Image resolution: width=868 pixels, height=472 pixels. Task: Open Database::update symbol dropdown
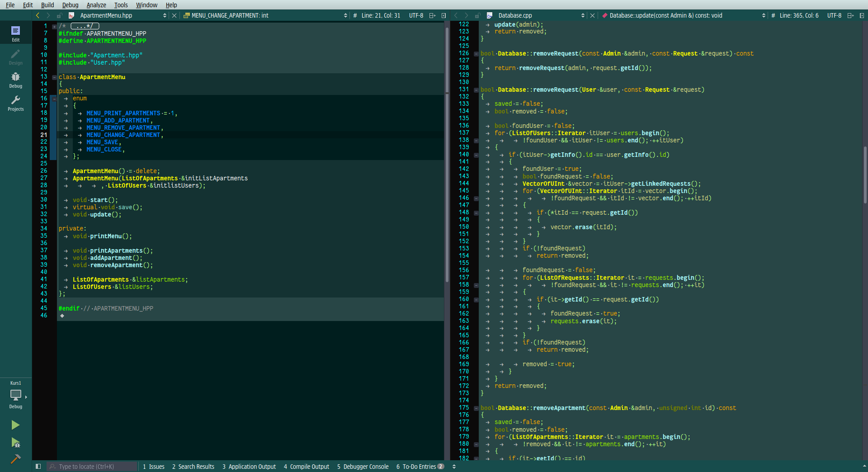(764, 15)
